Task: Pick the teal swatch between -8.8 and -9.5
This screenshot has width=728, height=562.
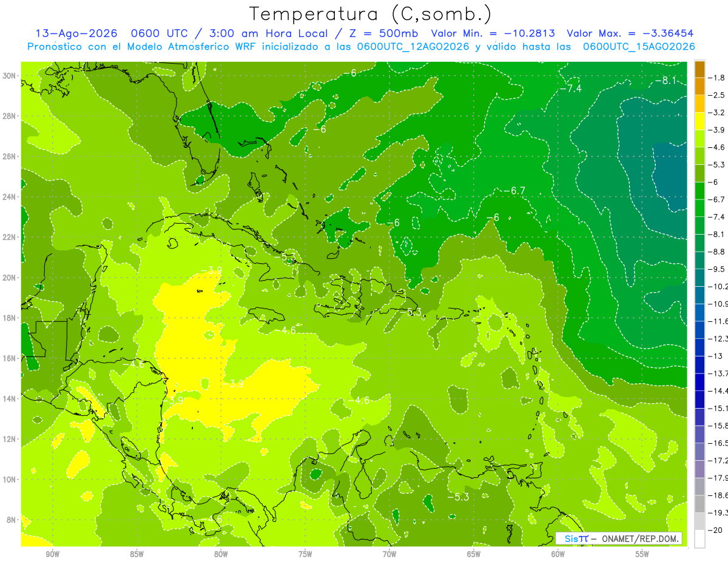Action: [699, 260]
